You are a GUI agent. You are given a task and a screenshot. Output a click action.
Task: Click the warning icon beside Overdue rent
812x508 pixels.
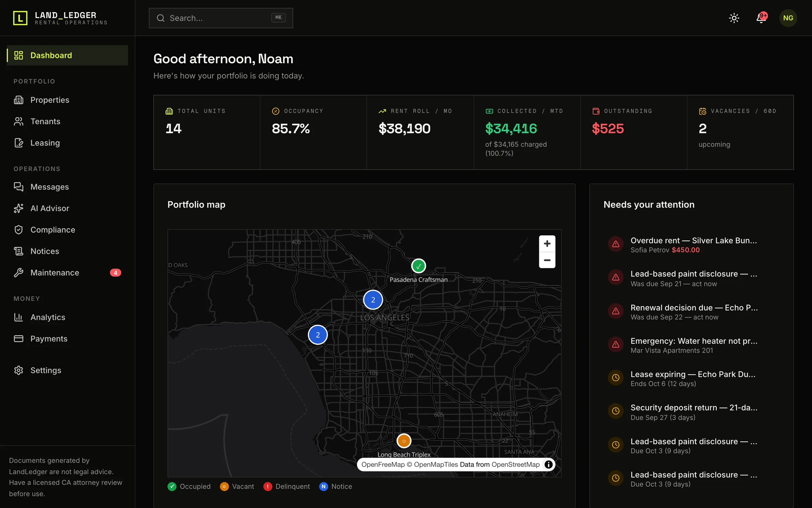coord(615,244)
